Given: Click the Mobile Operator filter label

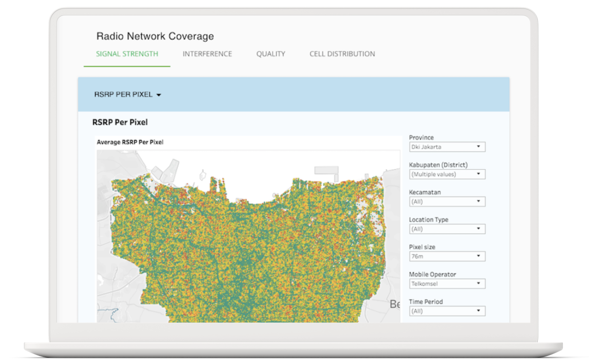Looking at the screenshot, I should 432,274.
